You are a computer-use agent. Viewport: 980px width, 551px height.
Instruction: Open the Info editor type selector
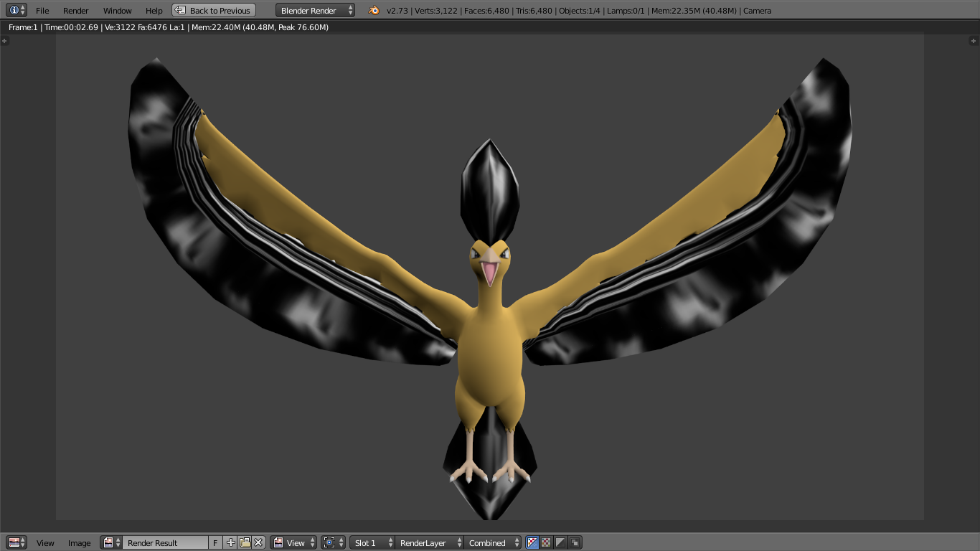(x=17, y=10)
